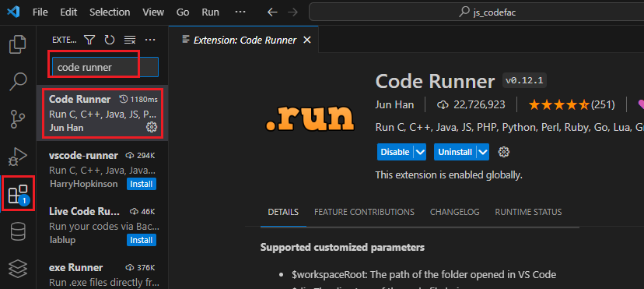Select Live Code Runner in extension results
The image size is (644, 289).
coord(102,225)
